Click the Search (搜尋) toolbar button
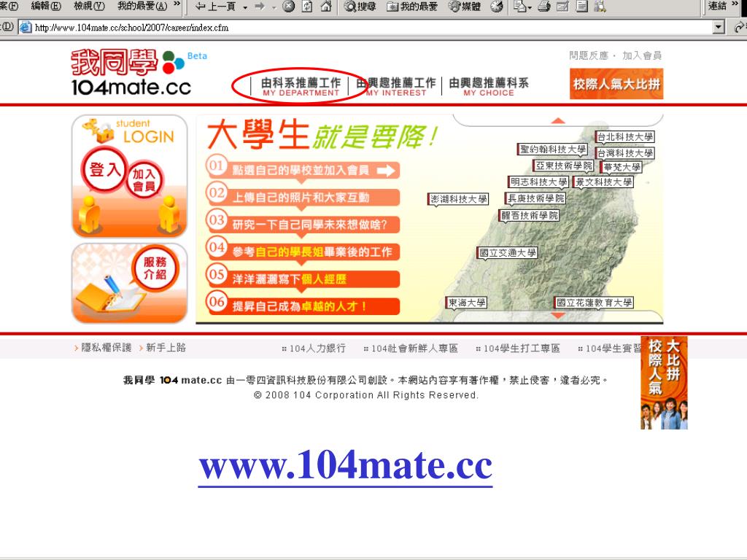747x560 pixels. point(360,6)
